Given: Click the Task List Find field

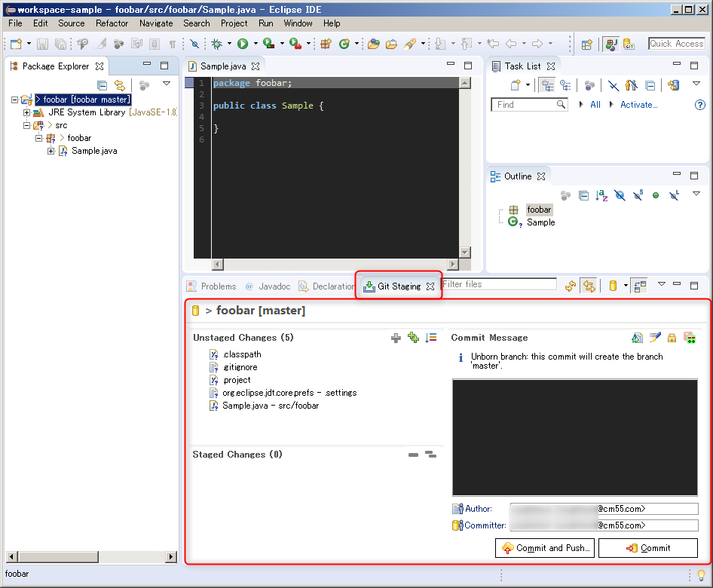Looking at the screenshot, I should coord(529,105).
